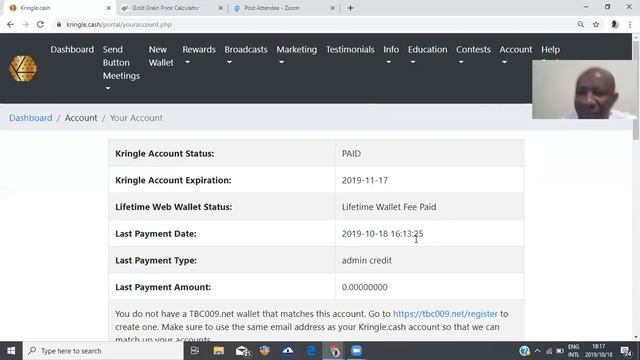Click the help question mark tray icon
This screenshot has width=640, height=360.
point(524,351)
